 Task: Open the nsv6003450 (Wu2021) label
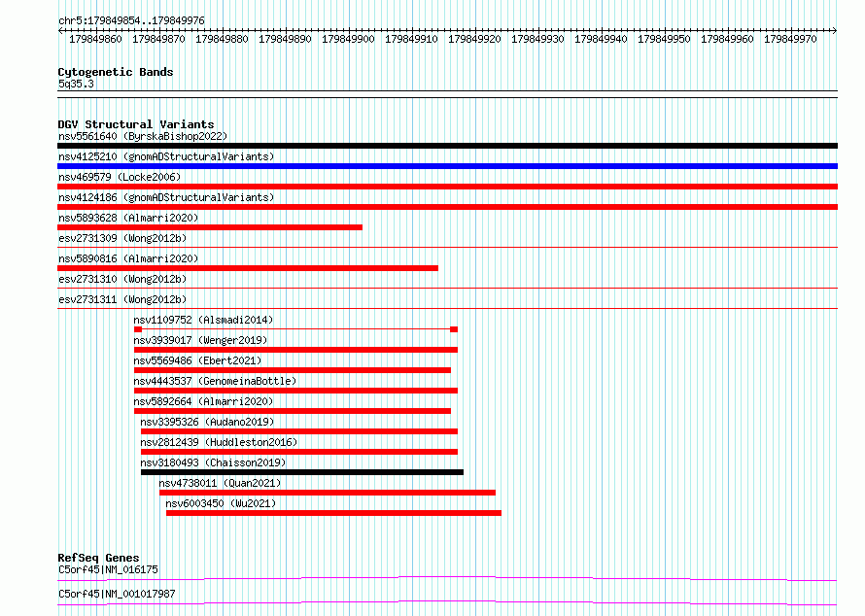point(221,503)
